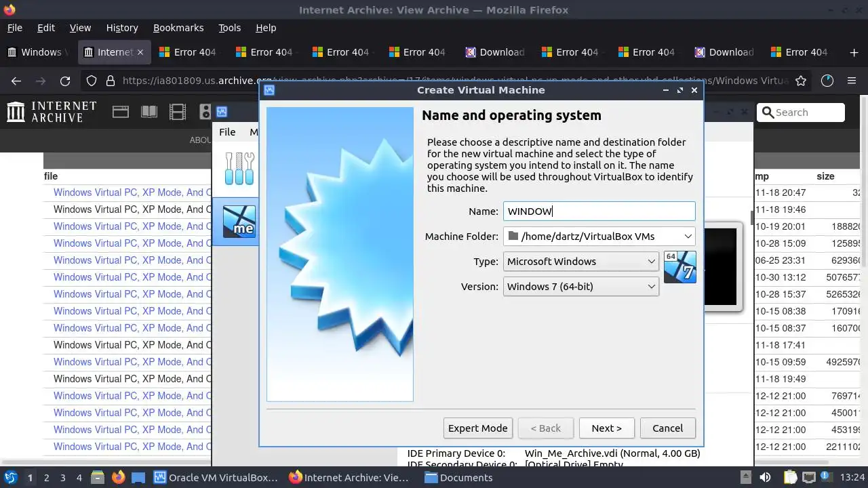Open the file link in the 06-25 23:31 row

(x=132, y=260)
